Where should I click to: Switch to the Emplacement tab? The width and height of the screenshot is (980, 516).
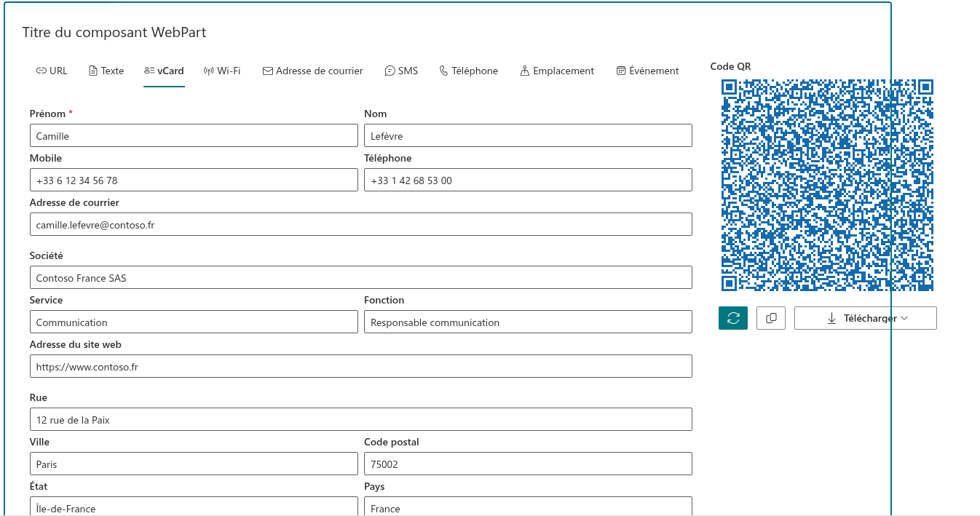557,71
